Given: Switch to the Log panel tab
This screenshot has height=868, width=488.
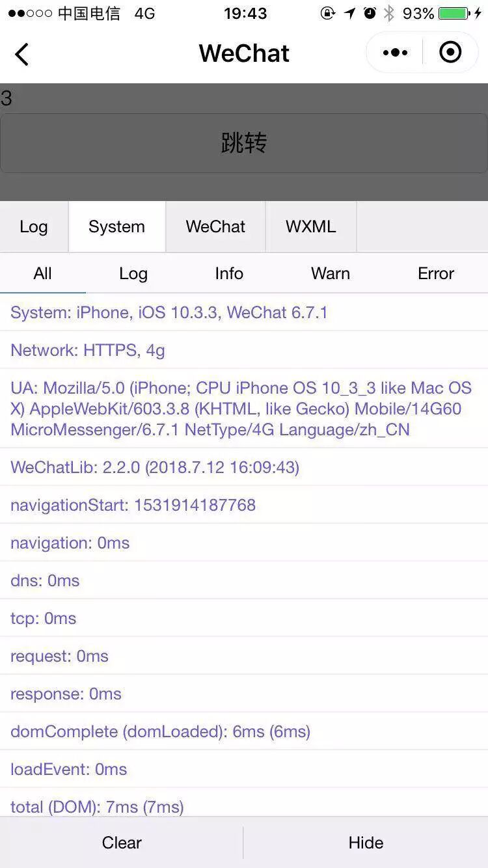Looking at the screenshot, I should pos(34,226).
